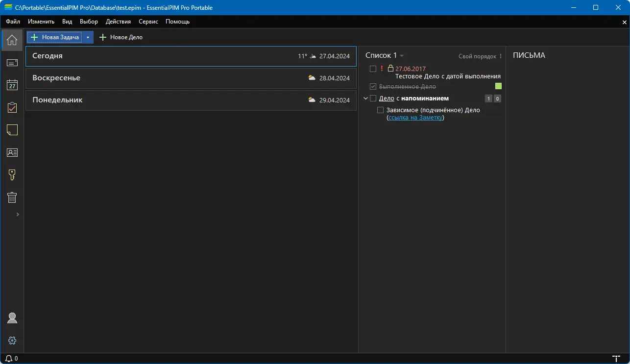Image resolution: width=630 pixels, height=364 pixels.
Task: Uncheck the Выполненное Дело checkbox
Action: (373, 87)
